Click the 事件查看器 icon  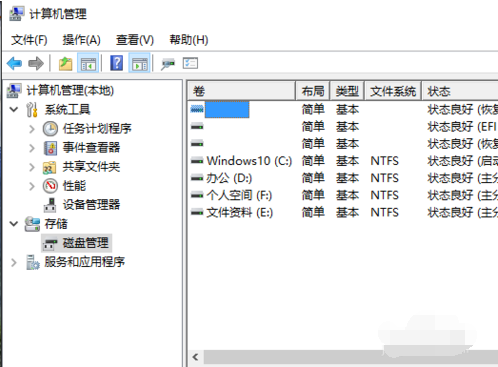(50, 148)
